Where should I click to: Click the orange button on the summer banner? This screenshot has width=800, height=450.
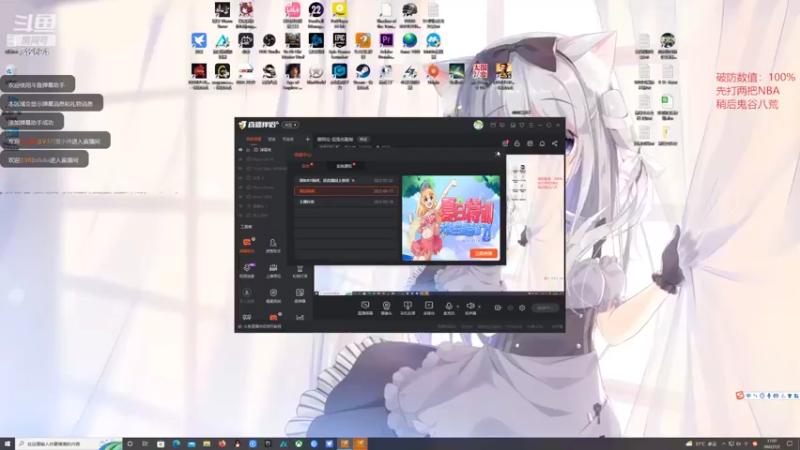point(484,253)
